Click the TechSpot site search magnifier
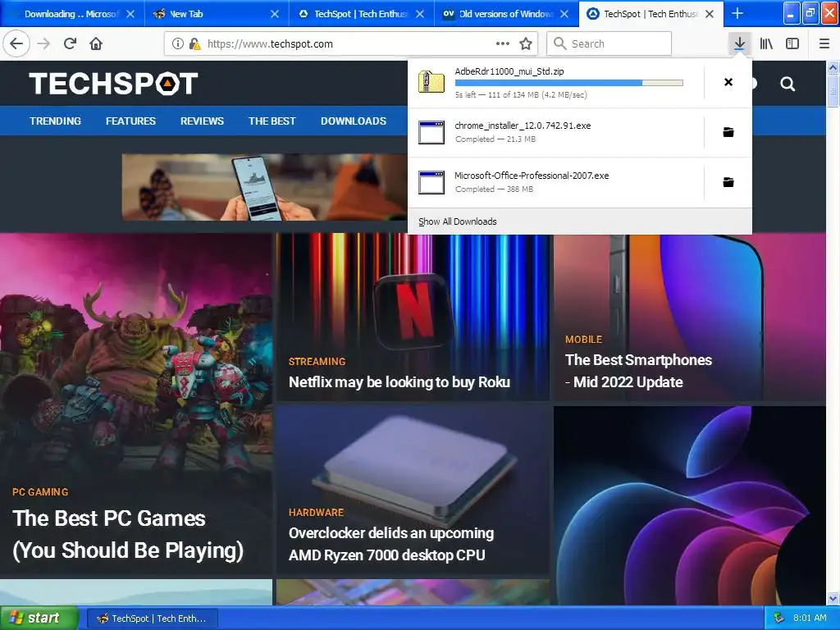This screenshot has height=630, width=840. (x=787, y=84)
